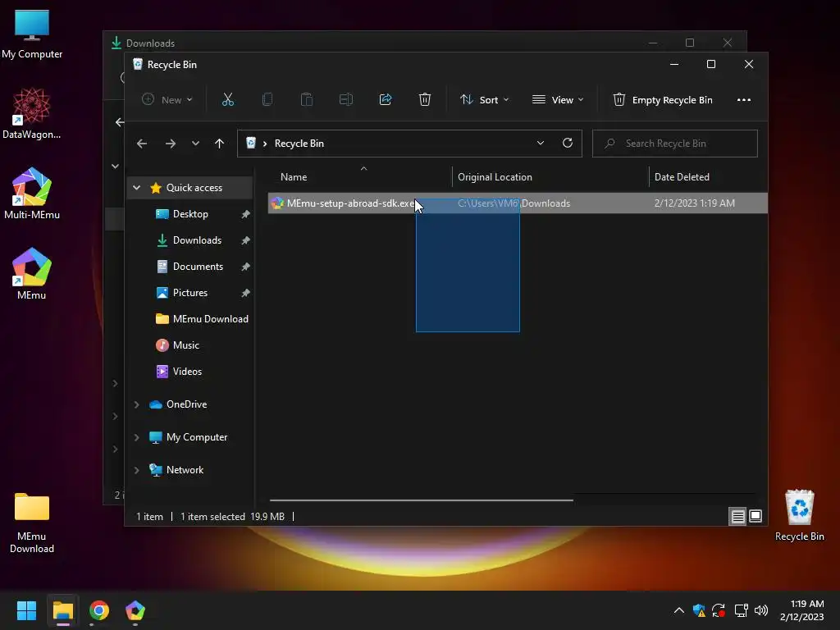Screen dimensions: 840x630
Task: Unpin Desktop using its pin icon
Action: click(245, 214)
